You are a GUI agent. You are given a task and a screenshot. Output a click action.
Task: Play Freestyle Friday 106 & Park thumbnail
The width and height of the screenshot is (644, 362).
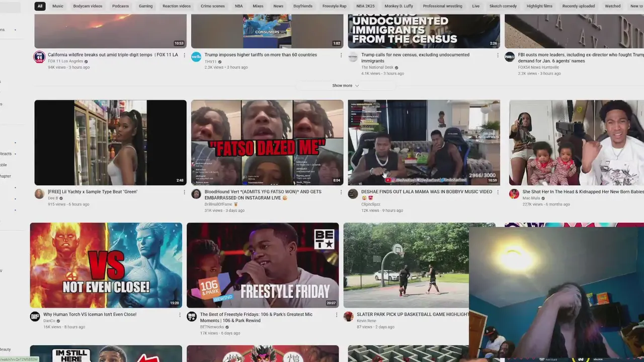pos(263,265)
